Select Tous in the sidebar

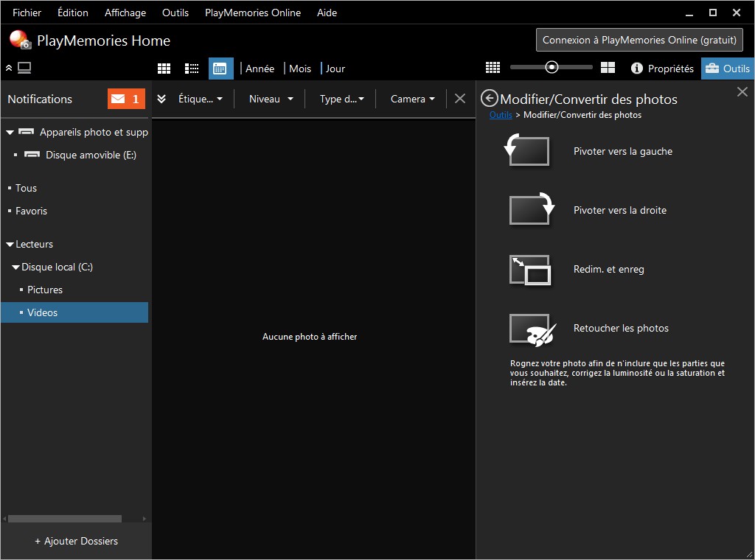(26, 188)
